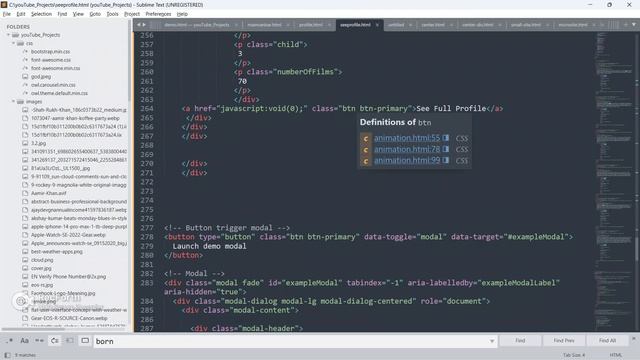Open animation.html:99 in side-by-side icon
Image resolution: width=640 pixels, height=360 pixels.
click(446, 160)
